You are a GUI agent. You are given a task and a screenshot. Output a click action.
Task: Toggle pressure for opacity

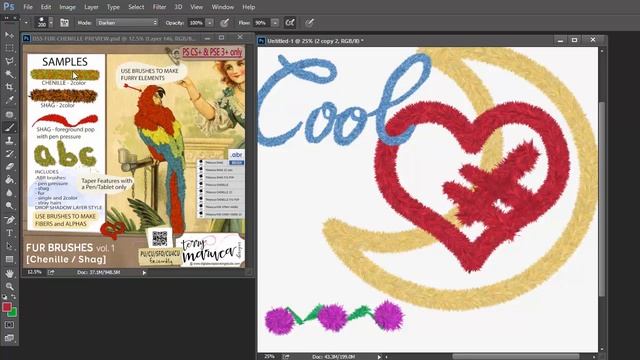tap(224, 23)
